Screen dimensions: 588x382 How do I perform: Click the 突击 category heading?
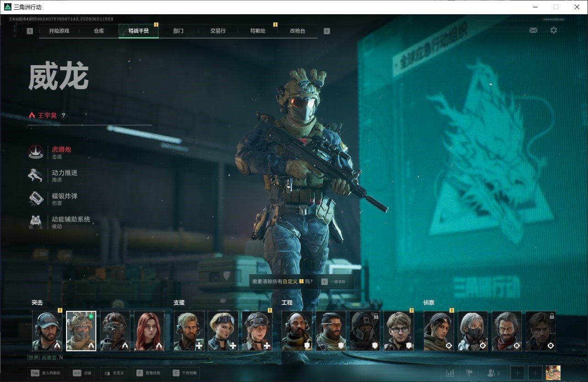pyautogui.click(x=37, y=303)
